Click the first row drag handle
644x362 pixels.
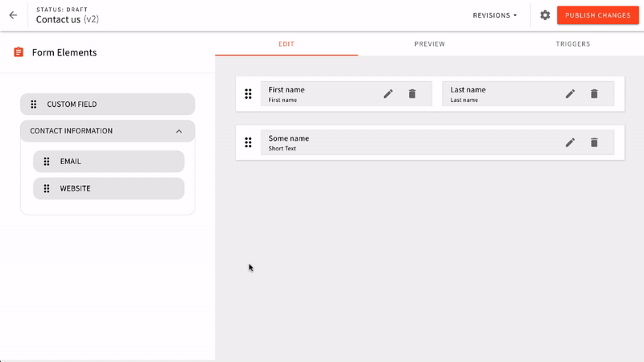[x=249, y=94]
